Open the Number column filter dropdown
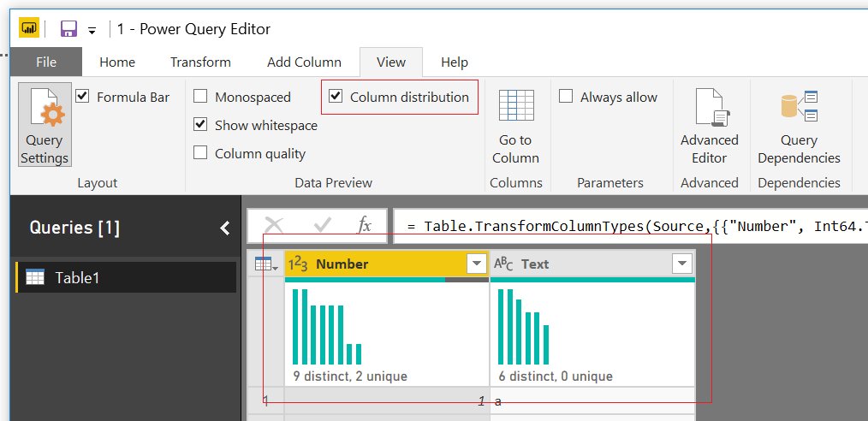The width and height of the screenshot is (868, 421). pyautogui.click(x=477, y=264)
